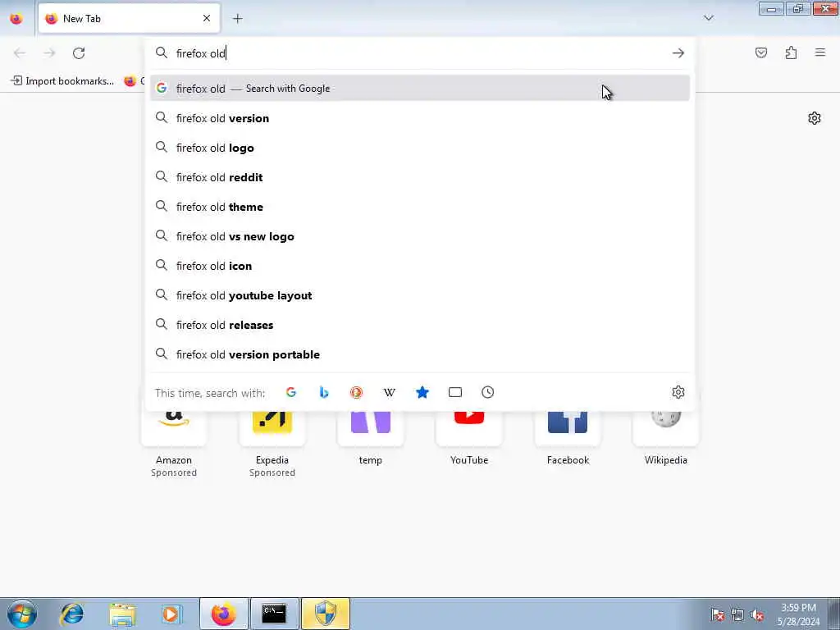Open the Expedia sponsored shortcut
The width and height of the screenshot is (840, 630).
pyautogui.click(x=272, y=444)
